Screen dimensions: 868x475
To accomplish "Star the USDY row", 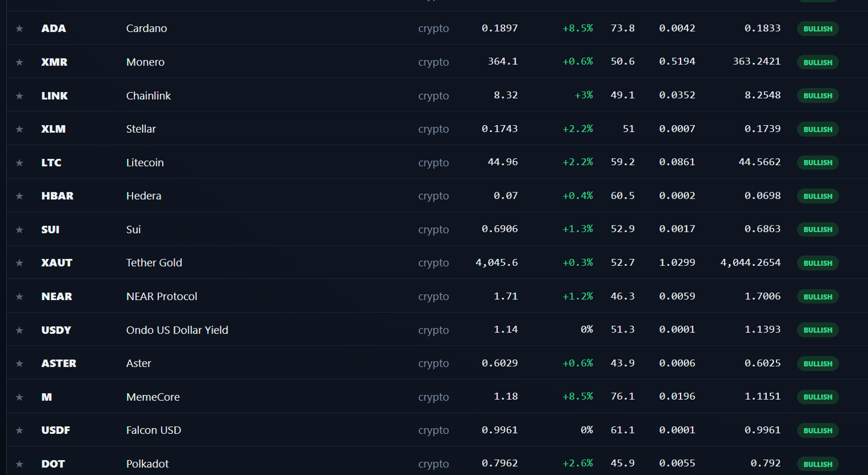I will [19, 330].
